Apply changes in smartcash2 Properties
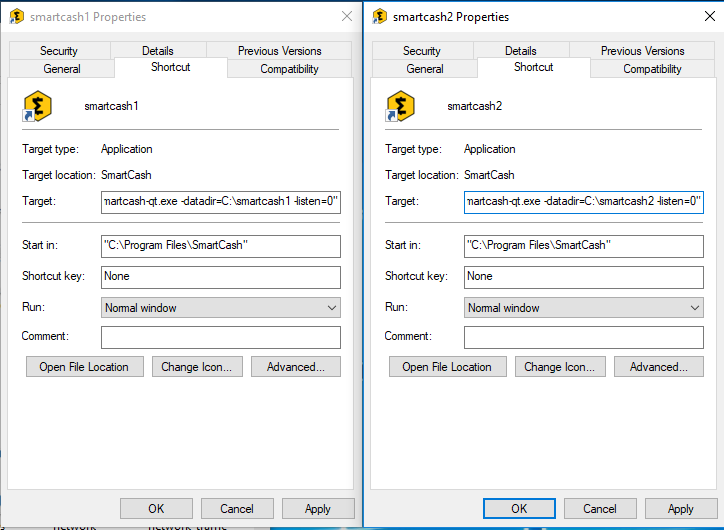The width and height of the screenshot is (724, 530). [x=681, y=508]
